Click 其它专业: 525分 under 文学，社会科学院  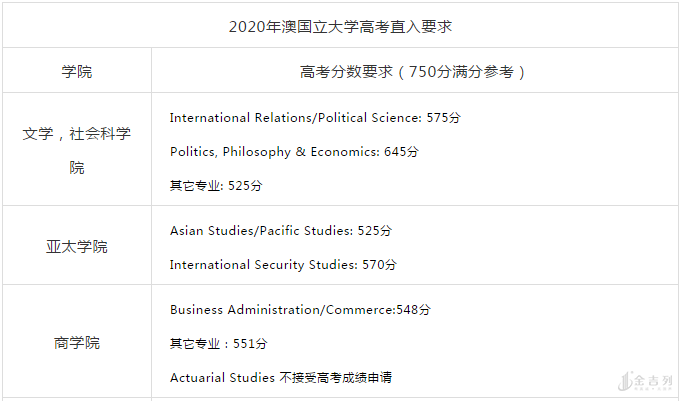click(x=216, y=186)
